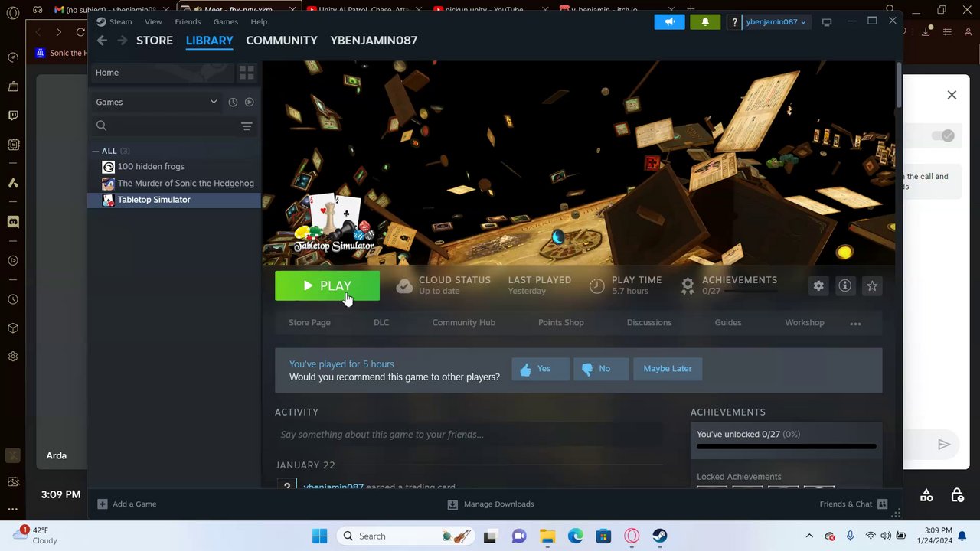This screenshot has width=980, height=551.
Task: Click the activity status text field
Action: pos(469,435)
